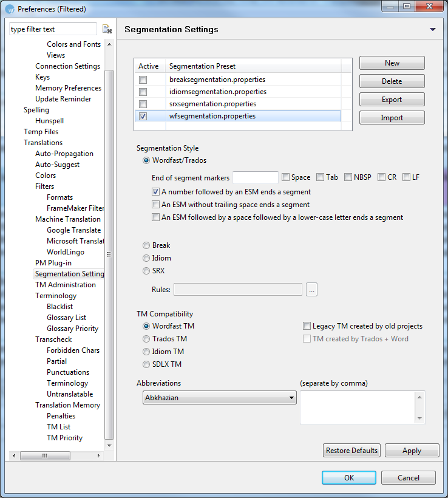This screenshot has width=448, height=498.
Task: Open the Segmentation Settings view menu arrow
Action: tap(432, 29)
